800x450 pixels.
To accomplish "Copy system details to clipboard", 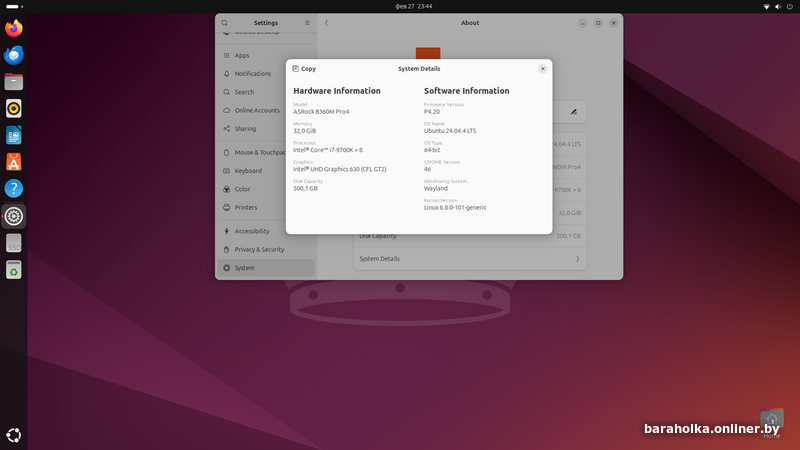I will (x=304, y=68).
